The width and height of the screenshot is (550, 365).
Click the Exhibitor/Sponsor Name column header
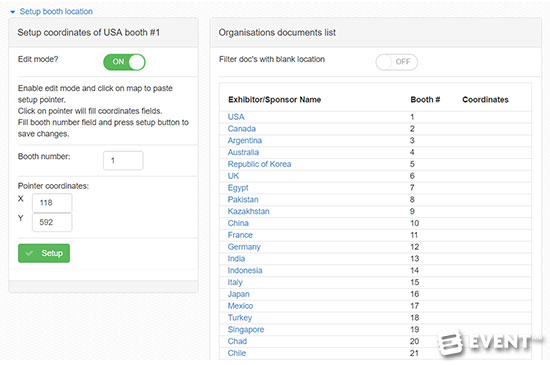[x=275, y=100]
